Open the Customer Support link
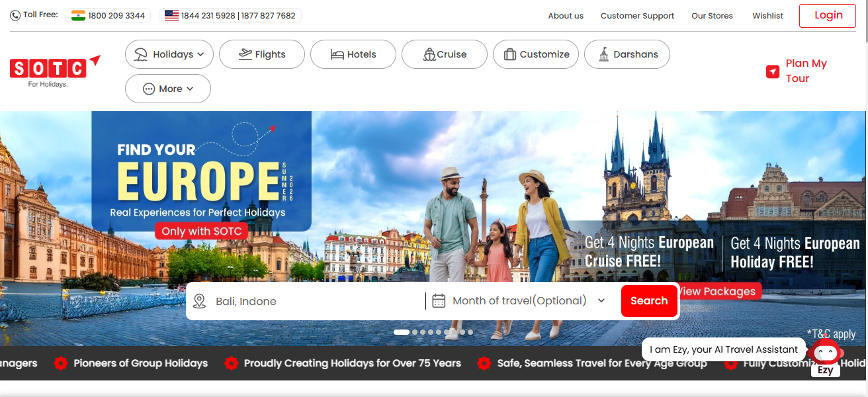This screenshot has height=397, width=868. point(637,16)
